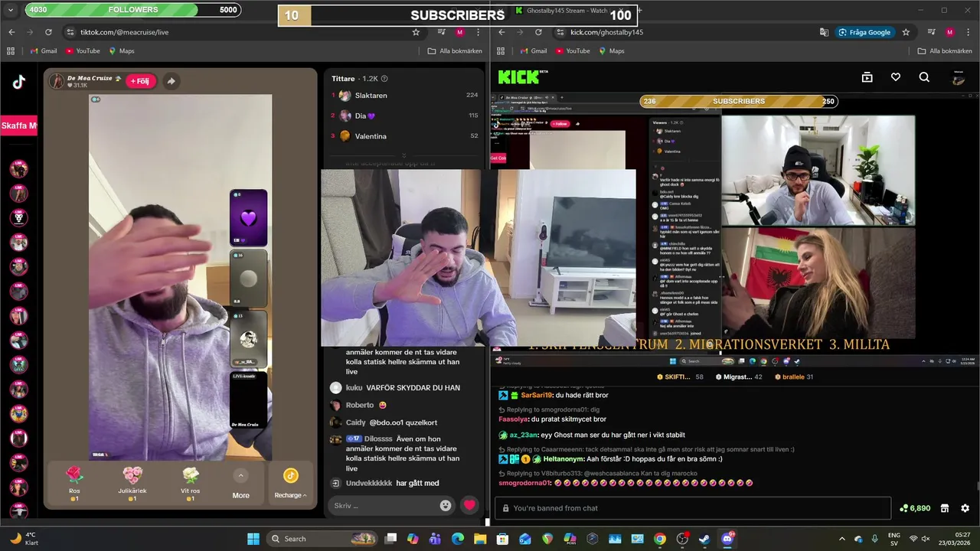Click the KICK logo

tap(521, 77)
